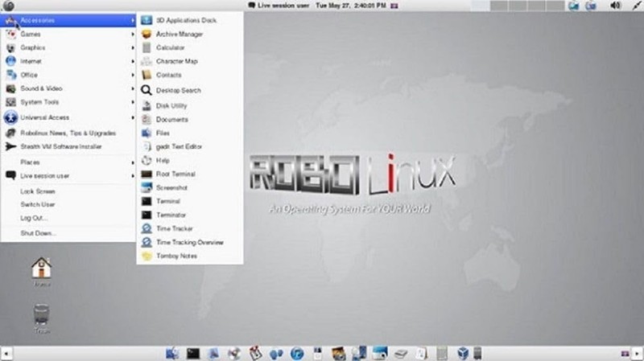Click the date and time clock
The image size is (644, 361).
(351, 6)
